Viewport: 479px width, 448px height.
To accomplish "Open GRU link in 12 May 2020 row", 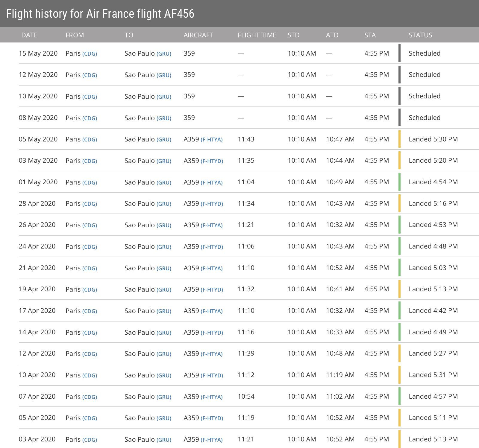I will [x=164, y=75].
